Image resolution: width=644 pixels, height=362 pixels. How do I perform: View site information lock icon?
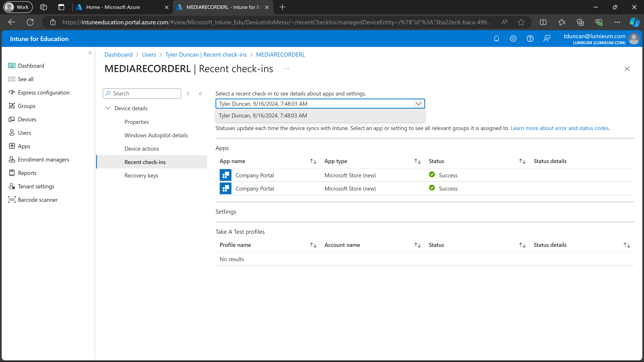(x=53, y=22)
